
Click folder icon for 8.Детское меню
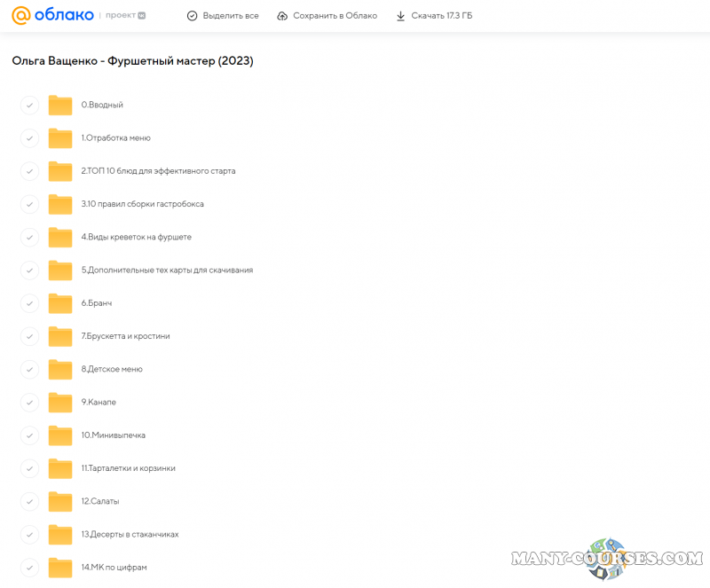(60, 370)
